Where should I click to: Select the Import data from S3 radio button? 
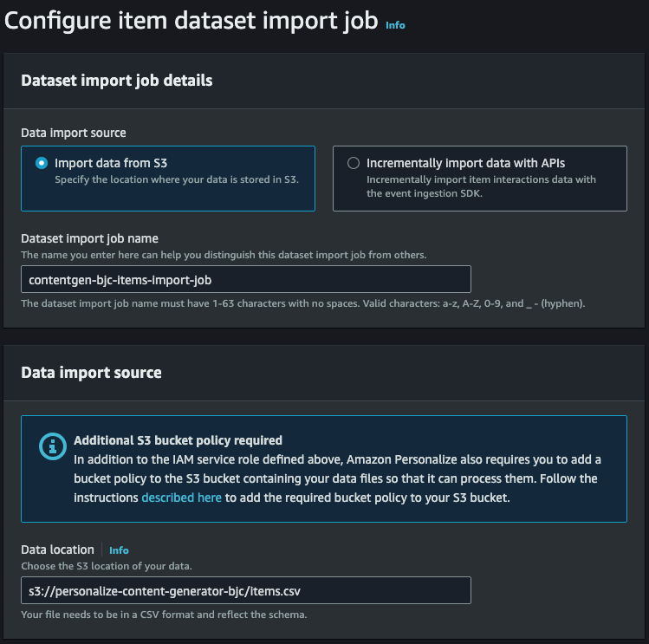click(42, 163)
